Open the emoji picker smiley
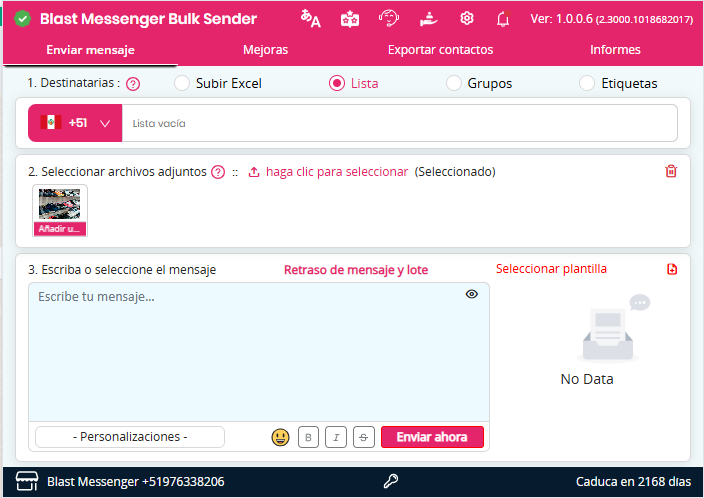704x498 pixels. point(280,437)
